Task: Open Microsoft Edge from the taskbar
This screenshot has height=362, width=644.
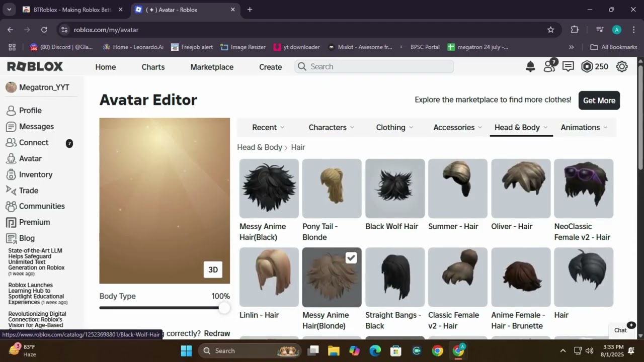Action: click(x=375, y=350)
